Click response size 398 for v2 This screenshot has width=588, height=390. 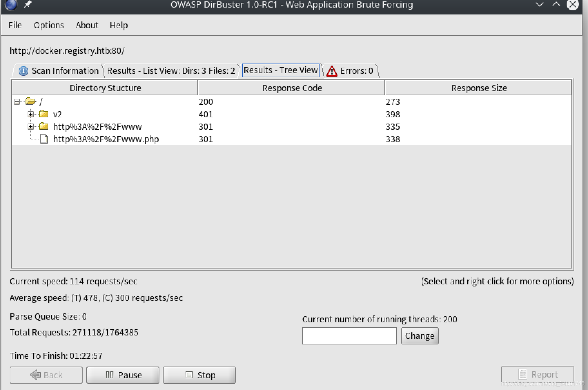(x=393, y=114)
